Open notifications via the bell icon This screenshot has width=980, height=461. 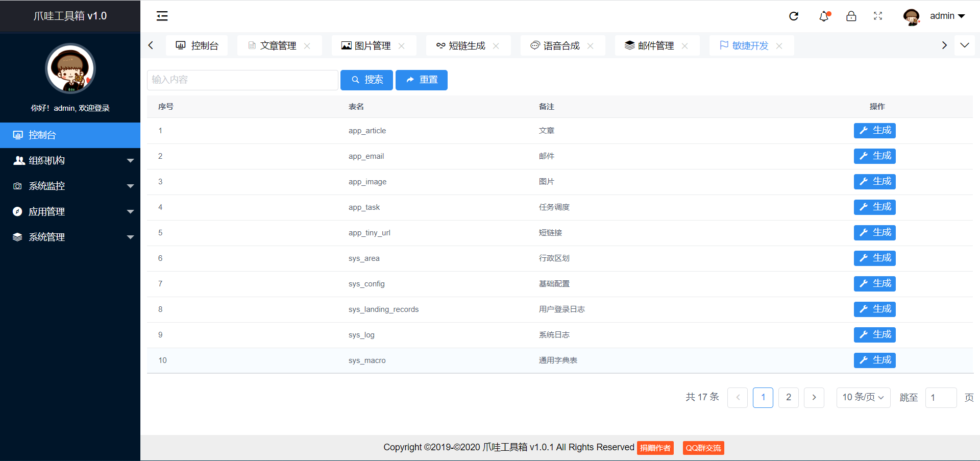[824, 16]
